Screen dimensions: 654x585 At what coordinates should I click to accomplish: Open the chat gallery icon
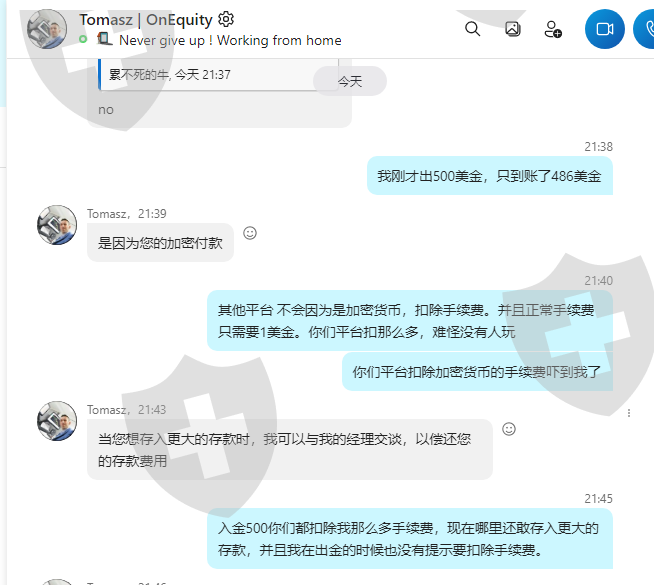513,29
